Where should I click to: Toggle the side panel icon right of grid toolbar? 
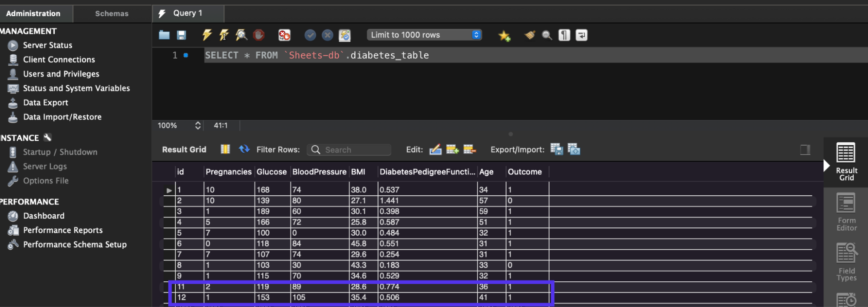coord(805,150)
